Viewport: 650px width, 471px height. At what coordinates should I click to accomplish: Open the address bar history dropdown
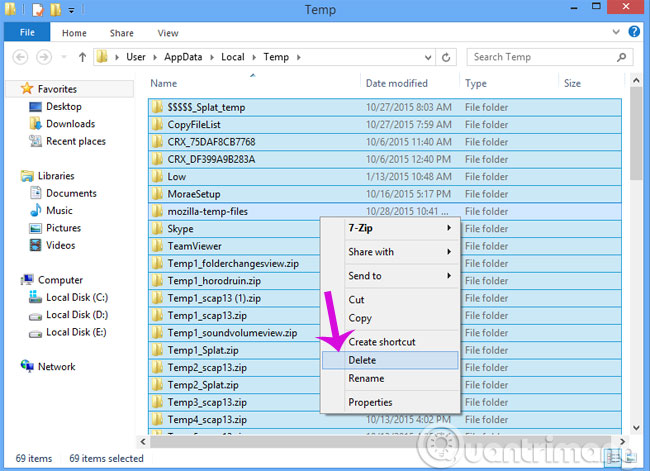(x=426, y=57)
